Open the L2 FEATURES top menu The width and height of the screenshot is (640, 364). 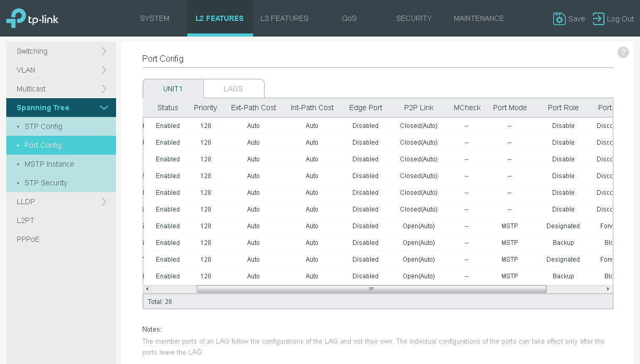coord(220,18)
